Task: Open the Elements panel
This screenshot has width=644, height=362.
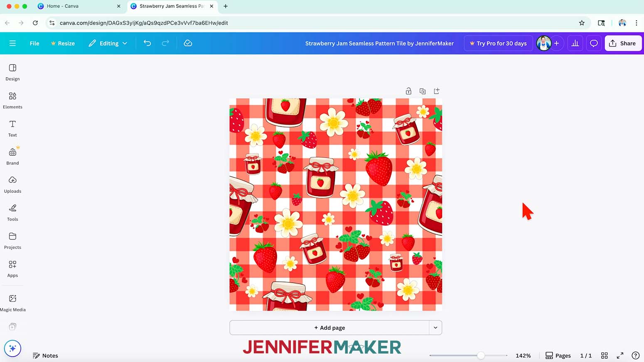Action: pyautogui.click(x=12, y=100)
